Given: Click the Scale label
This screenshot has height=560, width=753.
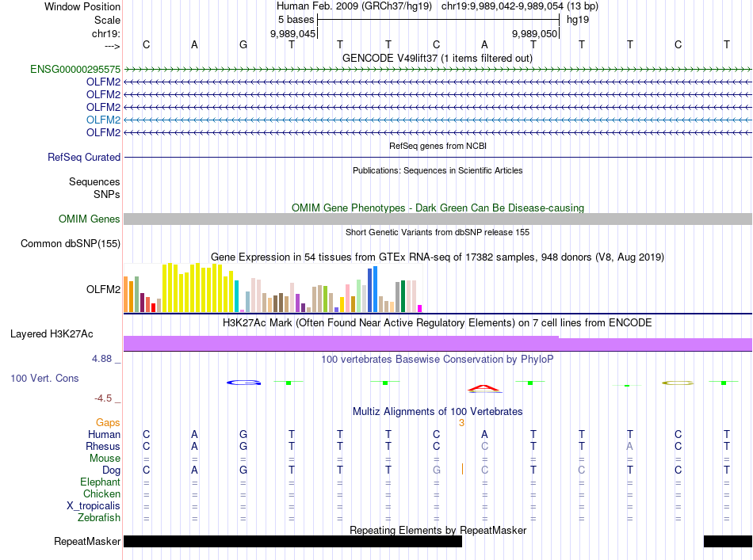Looking at the screenshot, I should coord(108,20).
